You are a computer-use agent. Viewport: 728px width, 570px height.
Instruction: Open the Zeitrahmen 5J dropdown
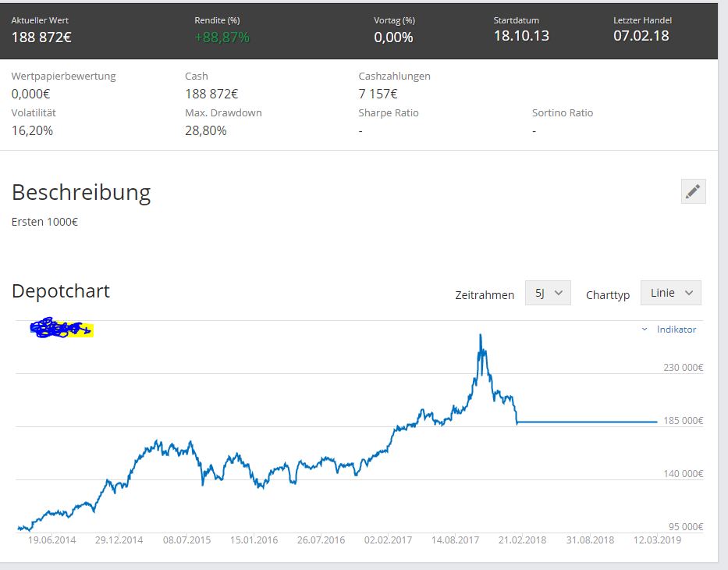click(548, 293)
